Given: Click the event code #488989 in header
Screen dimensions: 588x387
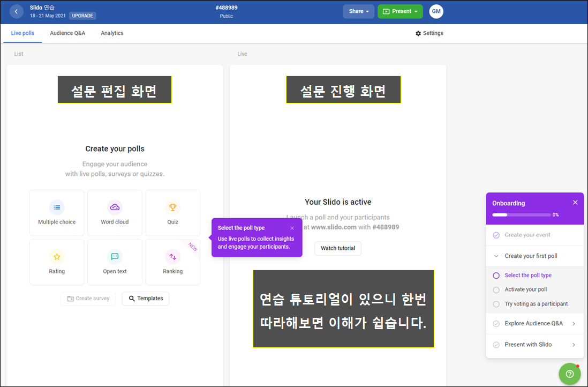Looking at the screenshot, I should 227,8.
